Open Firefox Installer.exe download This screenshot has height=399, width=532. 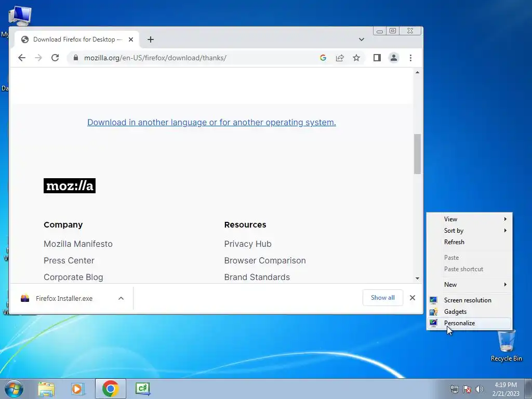[64, 298]
